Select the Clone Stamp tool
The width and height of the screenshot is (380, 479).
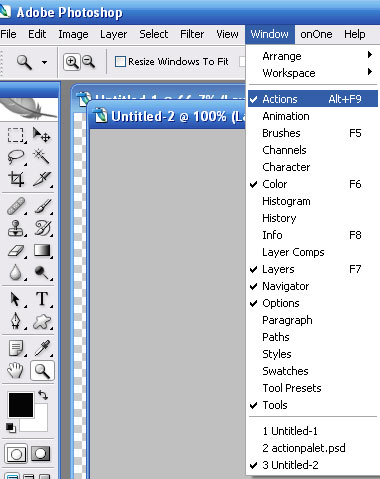[x=16, y=228]
